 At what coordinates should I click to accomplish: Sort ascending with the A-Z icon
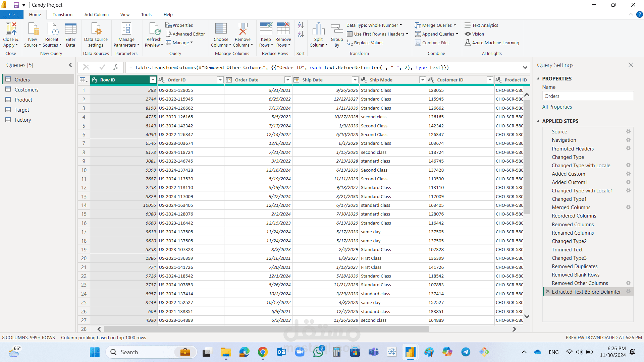(x=301, y=25)
